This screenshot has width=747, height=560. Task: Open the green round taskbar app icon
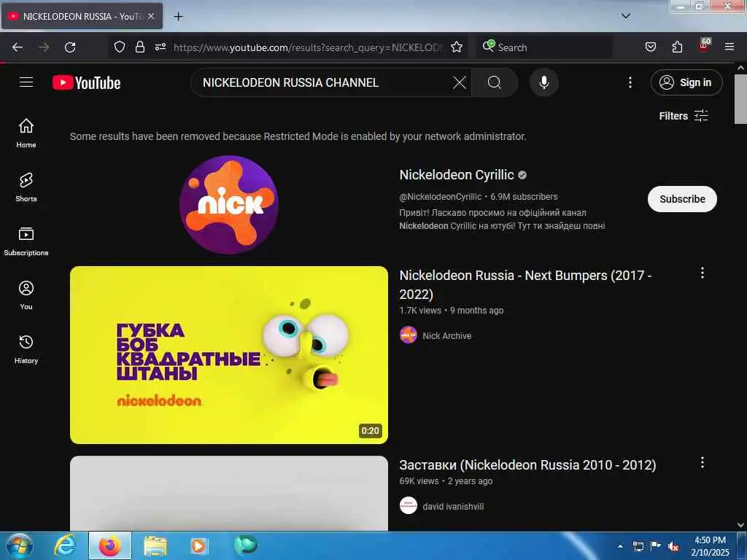coord(245,545)
